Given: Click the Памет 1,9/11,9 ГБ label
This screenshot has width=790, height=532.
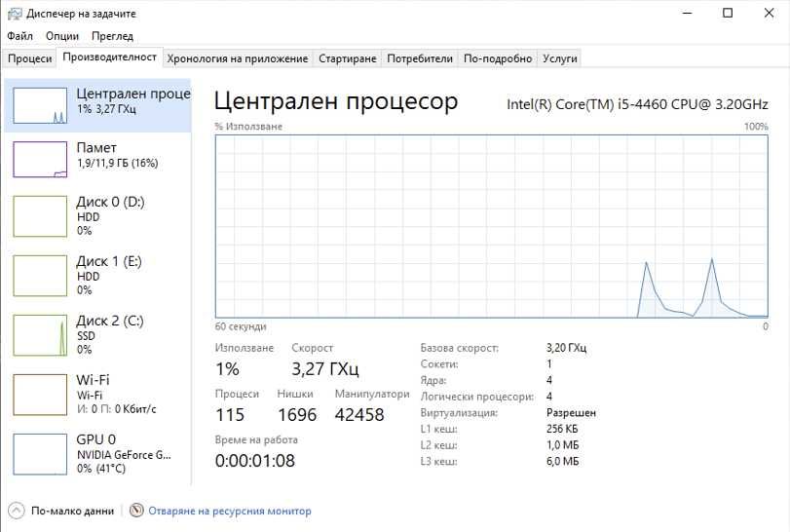Looking at the screenshot, I should click(118, 164).
